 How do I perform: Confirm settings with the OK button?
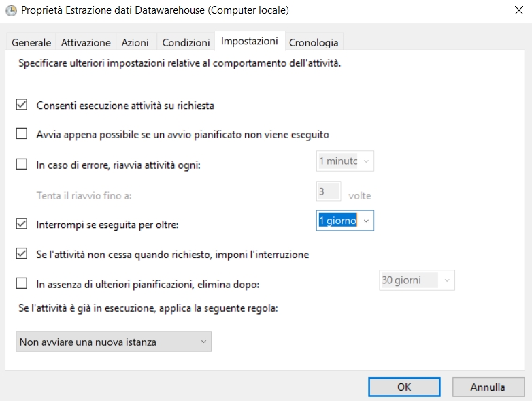pos(404,387)
